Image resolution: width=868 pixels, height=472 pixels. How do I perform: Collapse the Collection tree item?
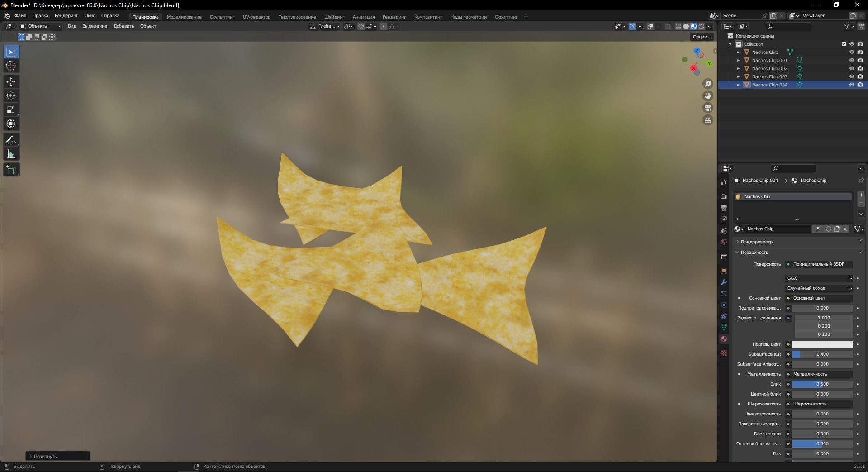[730, 44]
